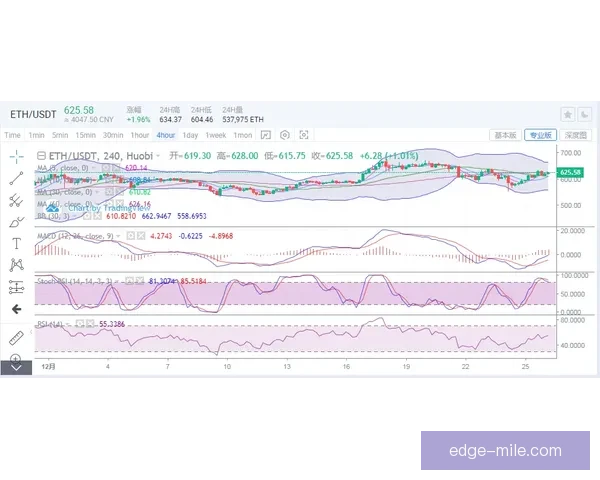Select the XABCD pattern tool
Viewport: 600px width, 480px height.
[x=16, y=265]
